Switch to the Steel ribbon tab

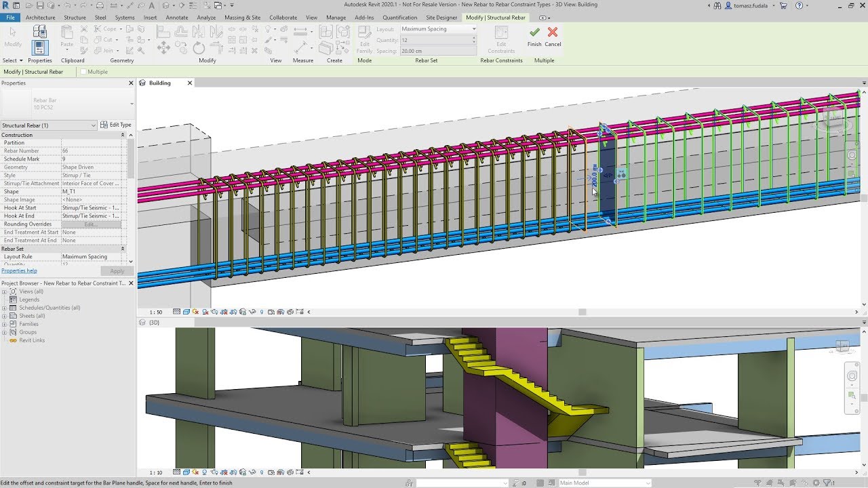pyautogui.click(x=100, y=18)
